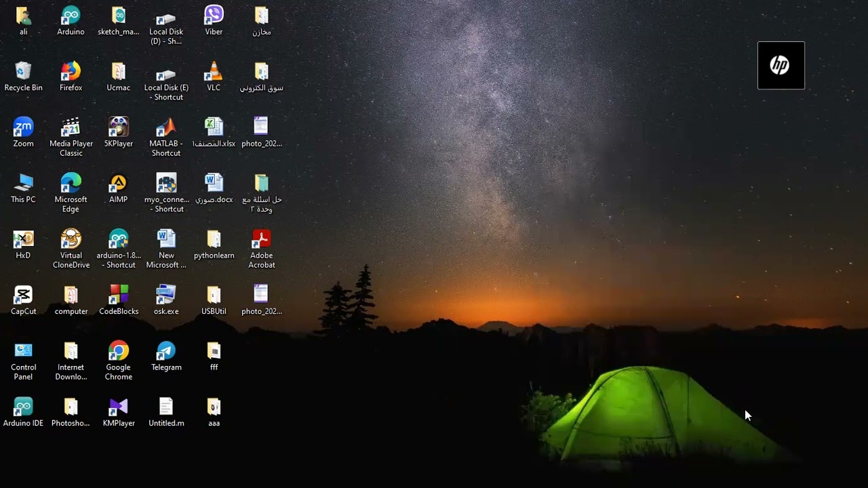Viewport: 868px width, 488px height.
Task: Select the Photosho... folder icon
Action: [x=71, y=406]
